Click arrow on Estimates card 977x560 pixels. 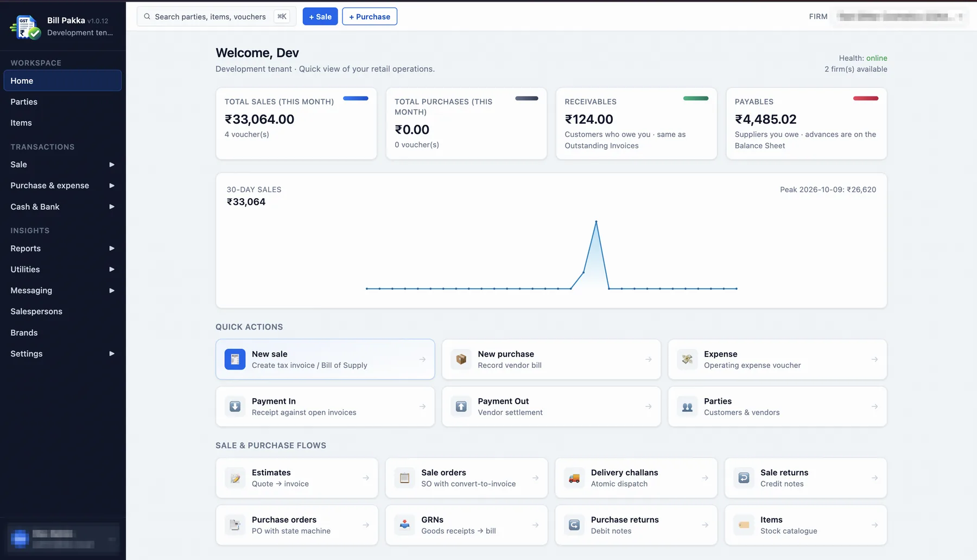[x=366, y=478]
